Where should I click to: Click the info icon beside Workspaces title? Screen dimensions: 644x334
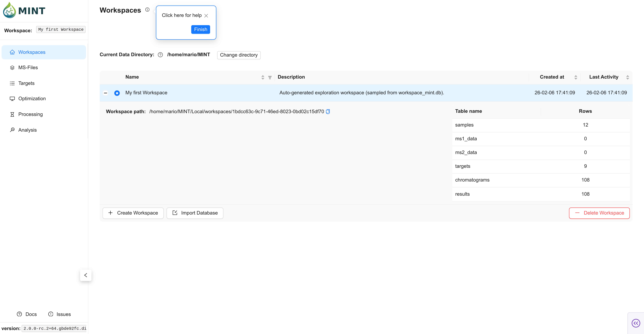point(147,10)
